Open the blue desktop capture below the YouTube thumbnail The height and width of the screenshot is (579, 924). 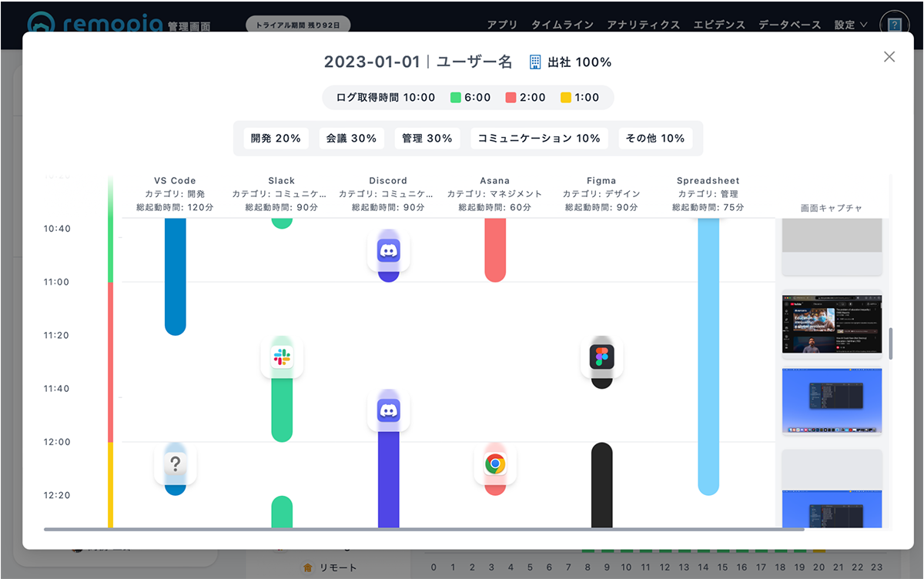tap(832, 402)
